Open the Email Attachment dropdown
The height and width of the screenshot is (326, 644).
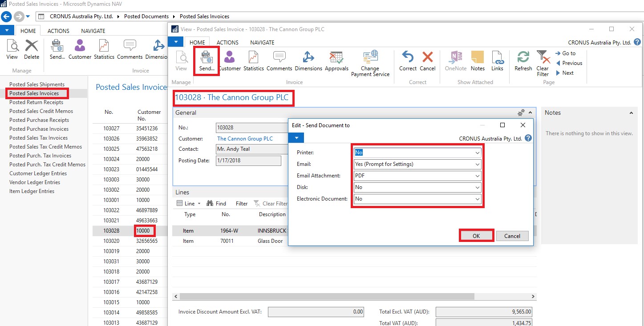(477, 176)
